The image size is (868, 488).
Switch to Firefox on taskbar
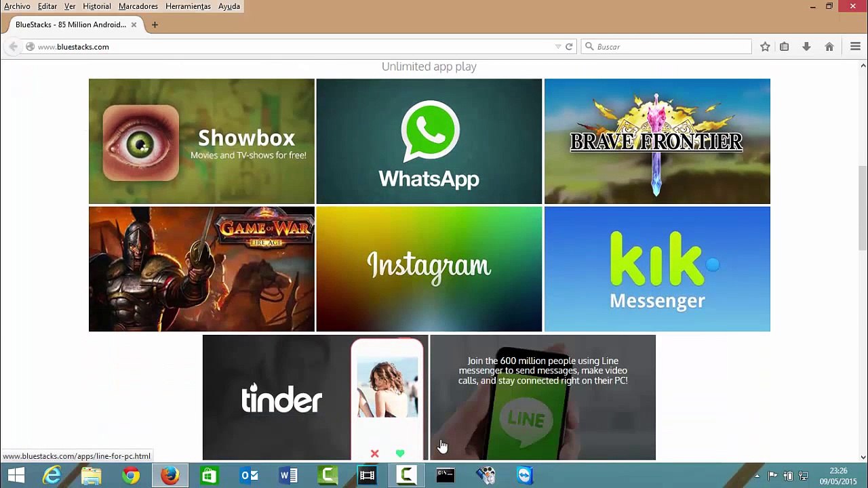(x=170, y=476)
